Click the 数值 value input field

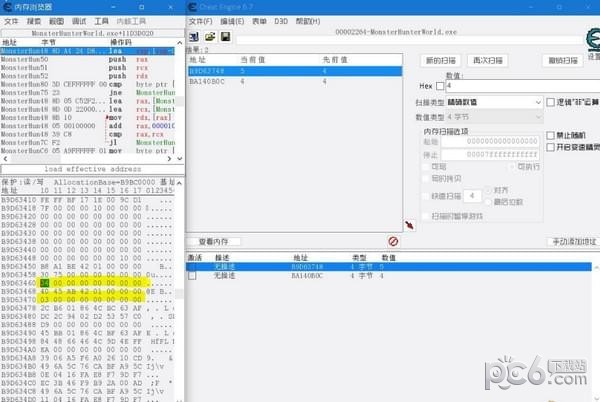[523, 86]
